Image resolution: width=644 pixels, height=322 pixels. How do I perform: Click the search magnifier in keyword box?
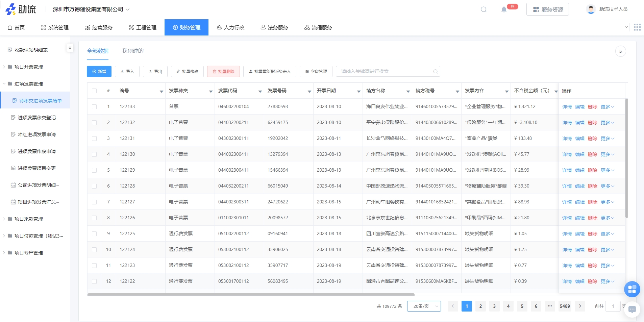click(435, 72)
